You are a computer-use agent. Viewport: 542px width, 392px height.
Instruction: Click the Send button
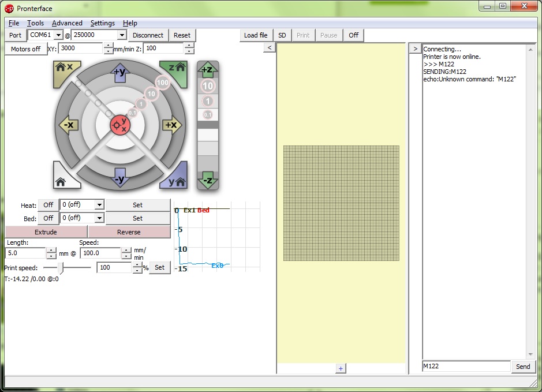point(522,367)
